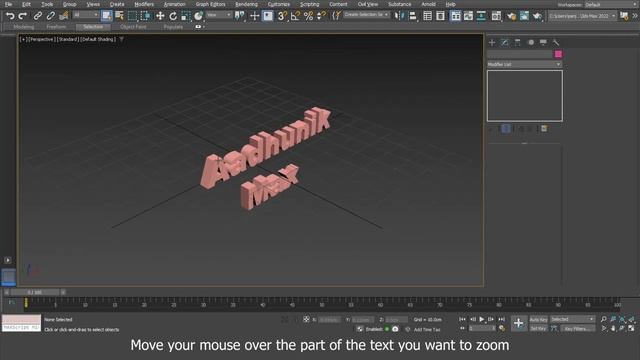Open the Rendered Frame Window icon
The image size is (640, 360).
click(524, 16)
